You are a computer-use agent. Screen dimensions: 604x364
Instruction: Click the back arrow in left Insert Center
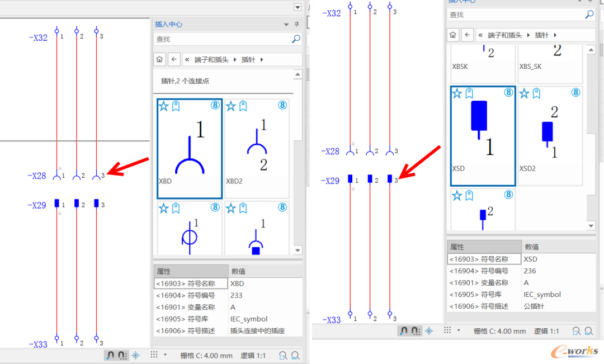coord(174,59)
